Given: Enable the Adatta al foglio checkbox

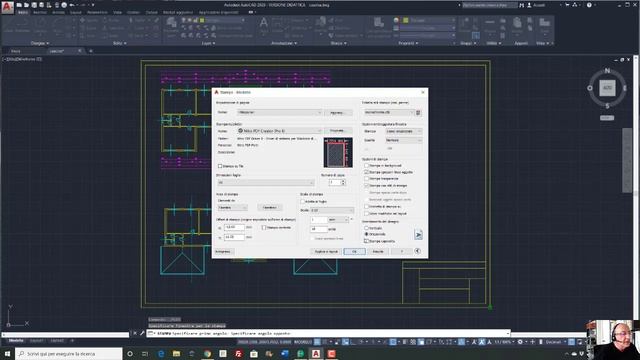Looking at the screenshot, I should pyautogui.click(x=302, y=201).
